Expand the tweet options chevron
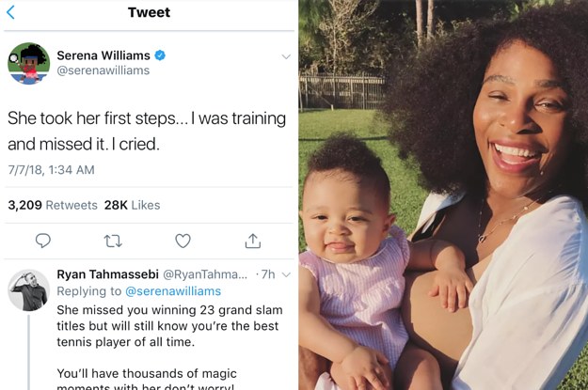Image resolution: width=588 pixels, height=390 pixels. (286, 56)
